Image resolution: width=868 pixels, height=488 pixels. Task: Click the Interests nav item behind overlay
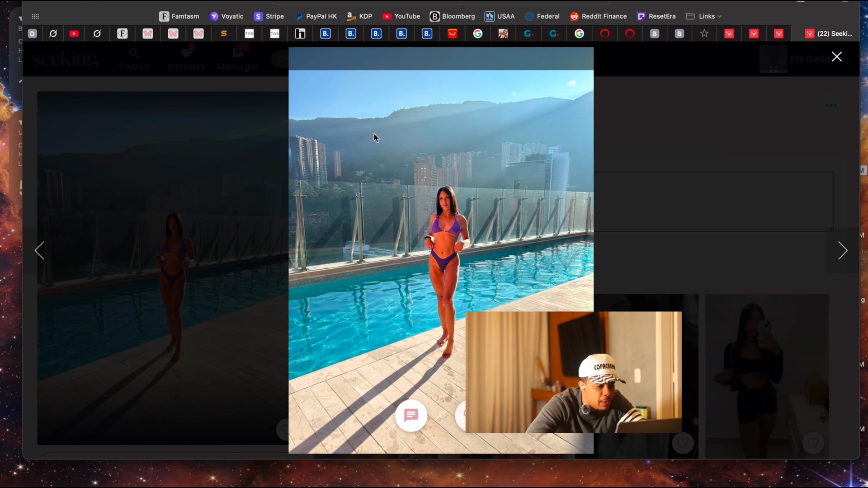[x=186, y=60]
